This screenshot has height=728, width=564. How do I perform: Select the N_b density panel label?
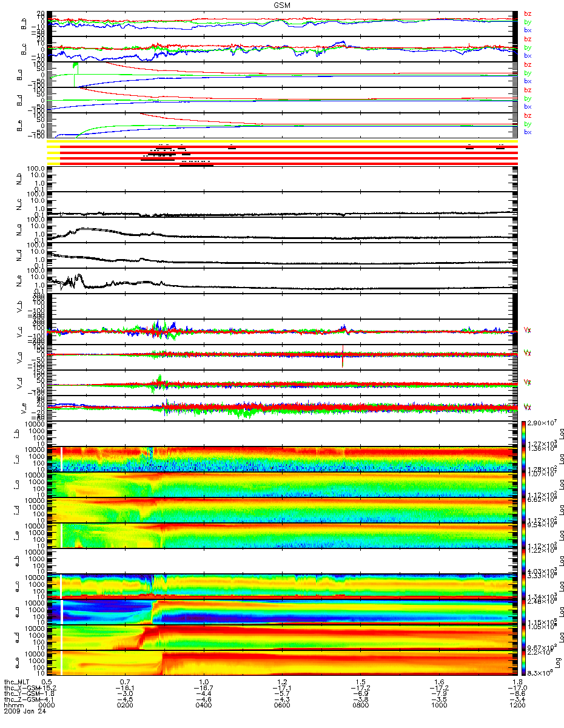click(18, 180)
